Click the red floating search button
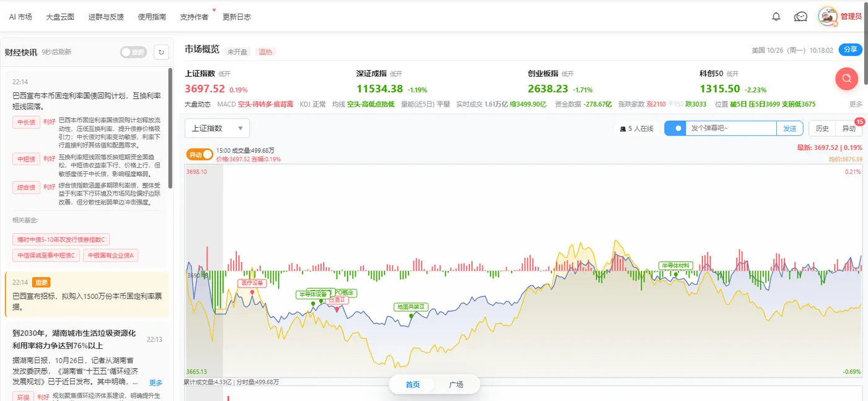This screenshot has width=868, height=401. (x=846, y=78)
